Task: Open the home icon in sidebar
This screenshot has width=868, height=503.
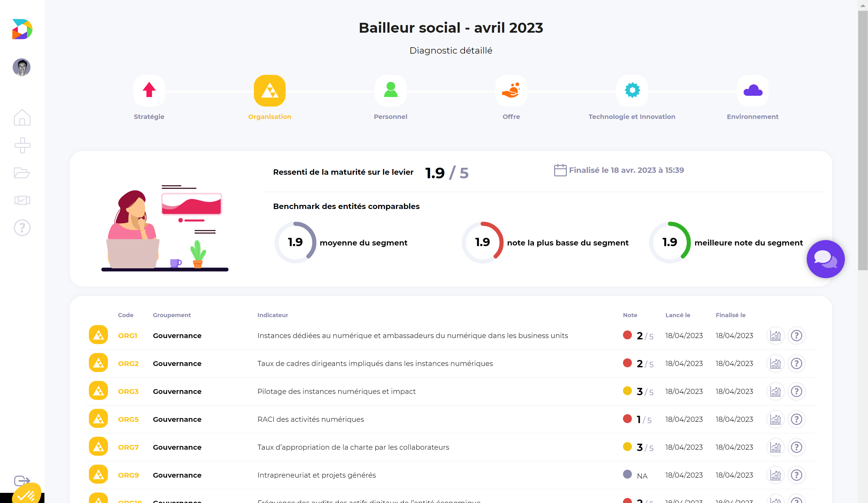Action: click(22, 117)
